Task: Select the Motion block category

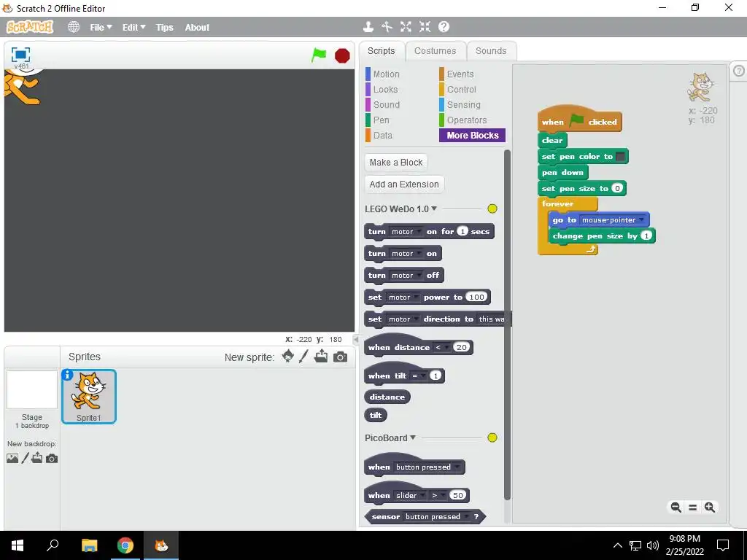Action: [x=387, y=74]
